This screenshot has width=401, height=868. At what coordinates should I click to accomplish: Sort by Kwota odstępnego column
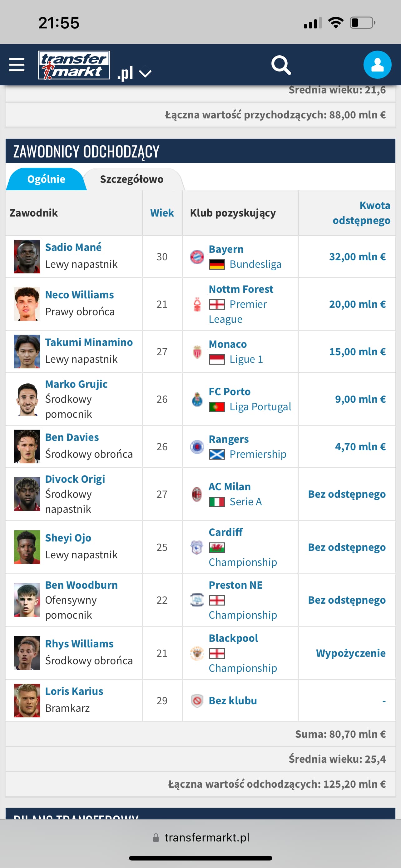361,213
